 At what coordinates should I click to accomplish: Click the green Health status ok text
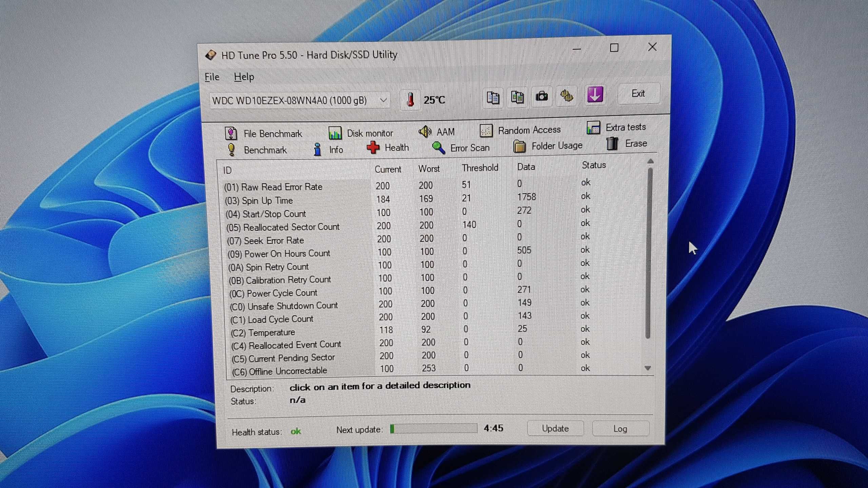296,431
